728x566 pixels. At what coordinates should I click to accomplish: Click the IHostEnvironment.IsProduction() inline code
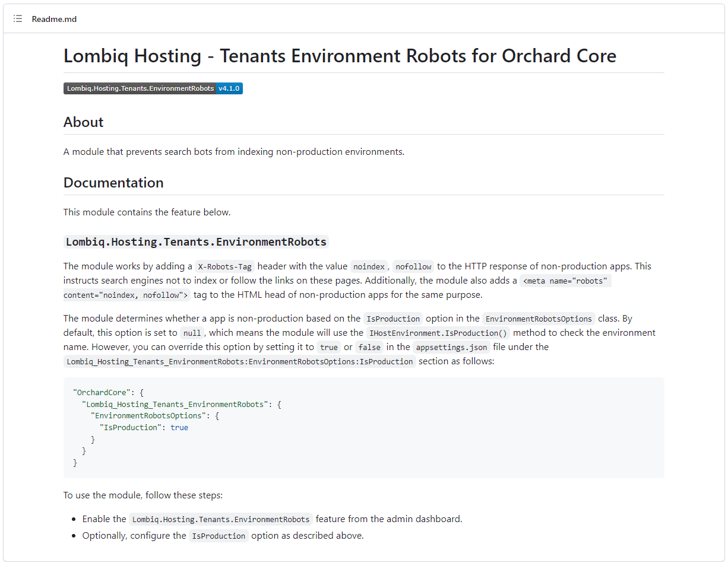[438, 333]
